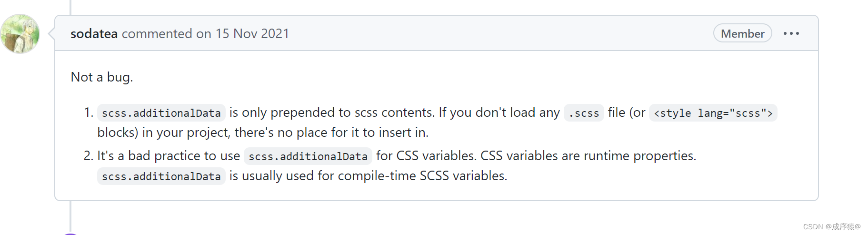The image size is (868, 235).
Task: Click the 'Not a bug.' paragraph
Action: (x=102, y=77)
